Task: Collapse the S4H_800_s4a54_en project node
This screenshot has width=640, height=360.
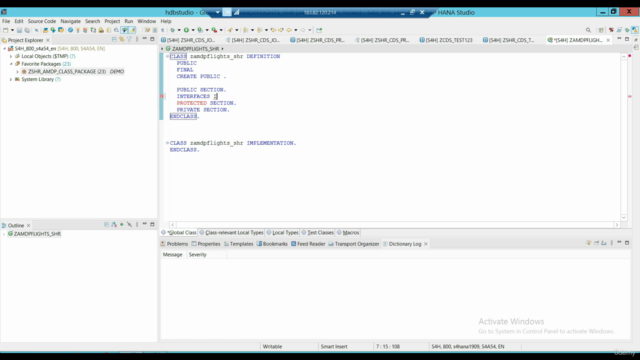Action: click(x=4, y=49)
